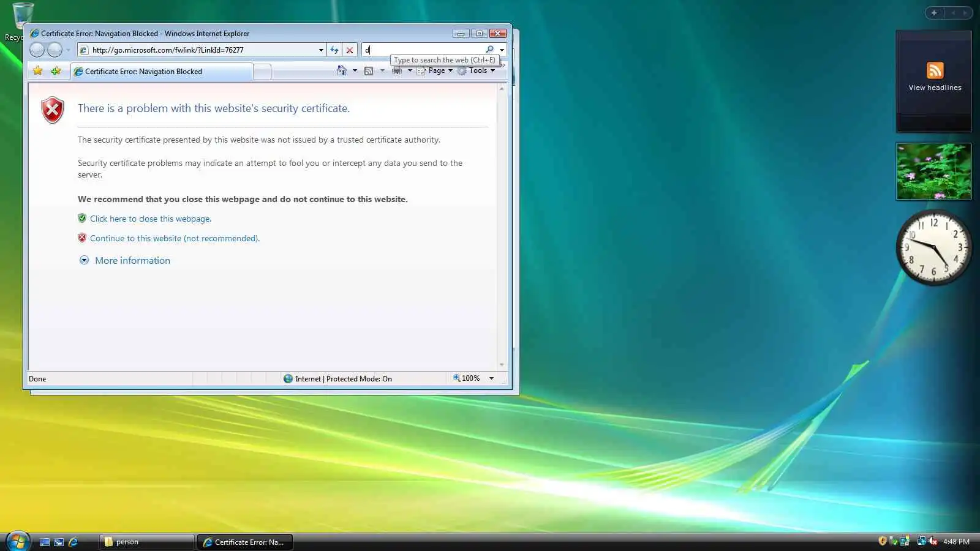This screenshot has width=980, height=551.
Task: Click the Feeds RSS toolbar icon
Action: click(369, 70)
